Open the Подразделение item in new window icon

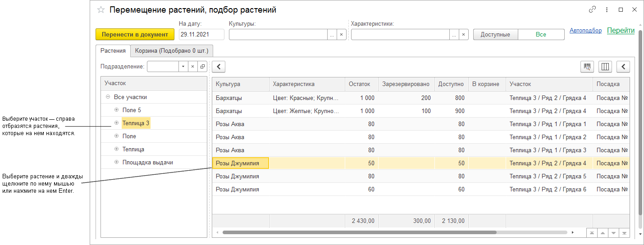tap(202, 67)
